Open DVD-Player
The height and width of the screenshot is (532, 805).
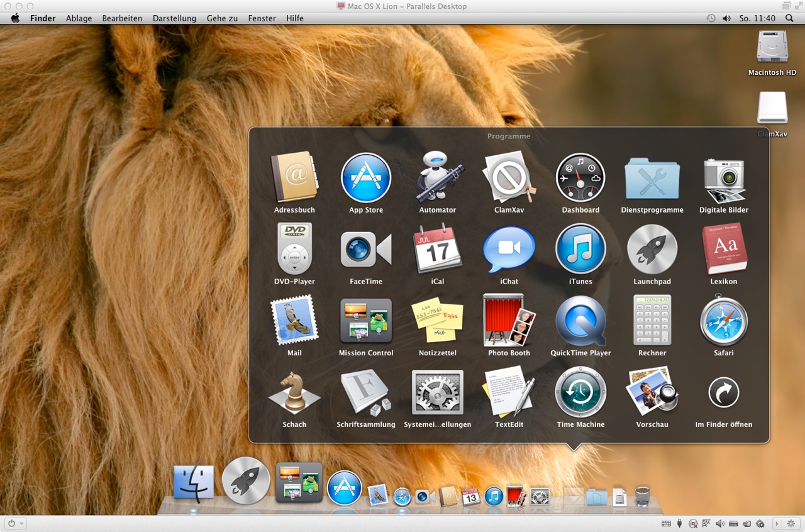(x=294, y=249)
